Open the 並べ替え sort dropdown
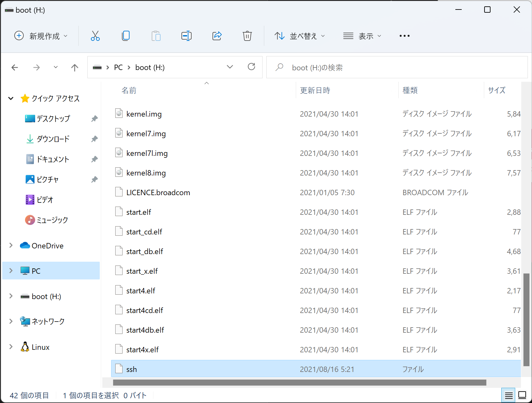 click(300, 36)
